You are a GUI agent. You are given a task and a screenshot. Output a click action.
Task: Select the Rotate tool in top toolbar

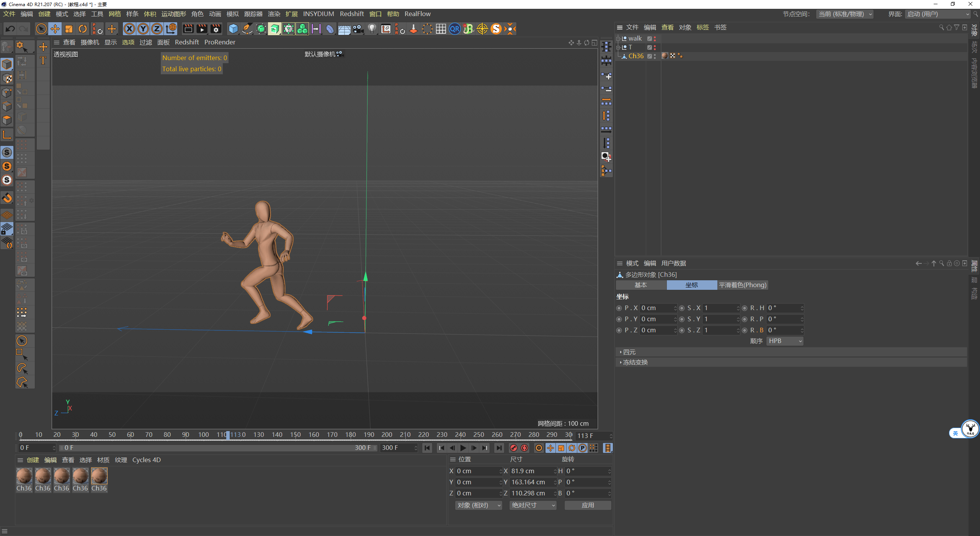[83, 29]
